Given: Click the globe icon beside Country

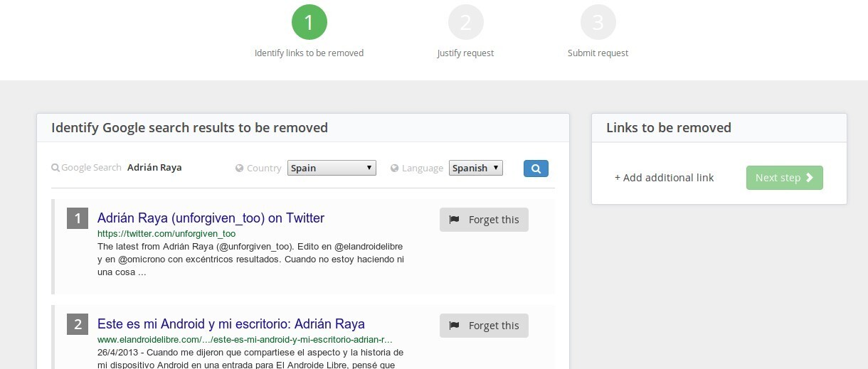Looking at the screenshot, I should [240, 169].
